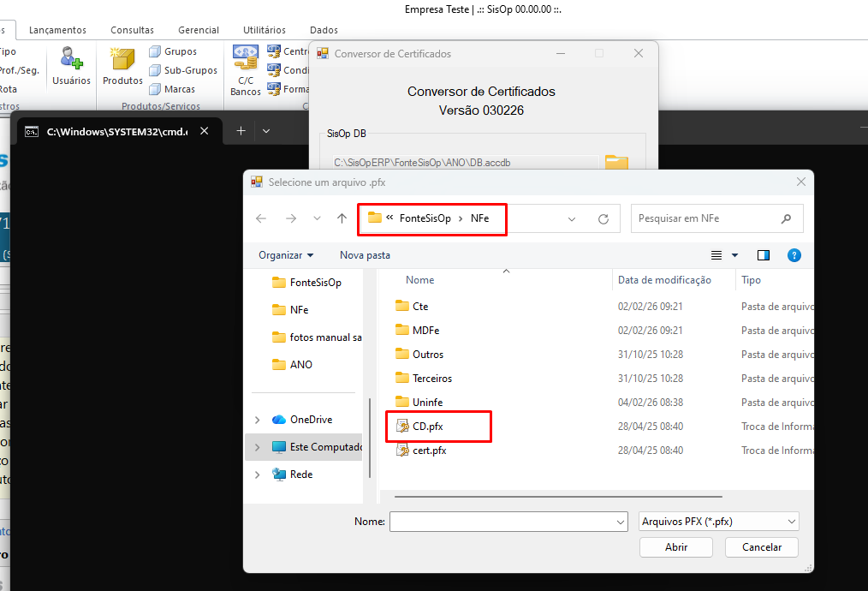This screenshot has width=868, height=591.
Task: Click the Abrir button
Action: point(675,547)
